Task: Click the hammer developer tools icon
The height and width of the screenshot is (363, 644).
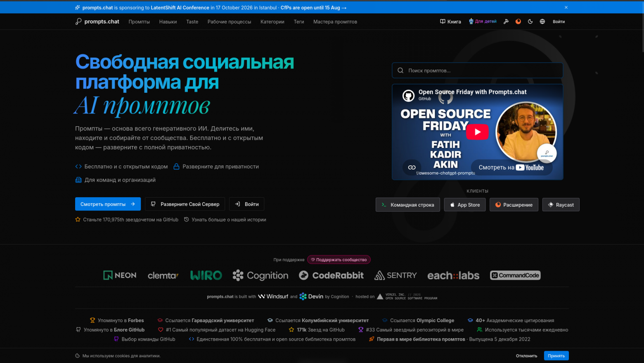Action: pyautogui.click(x=506, y=21)
